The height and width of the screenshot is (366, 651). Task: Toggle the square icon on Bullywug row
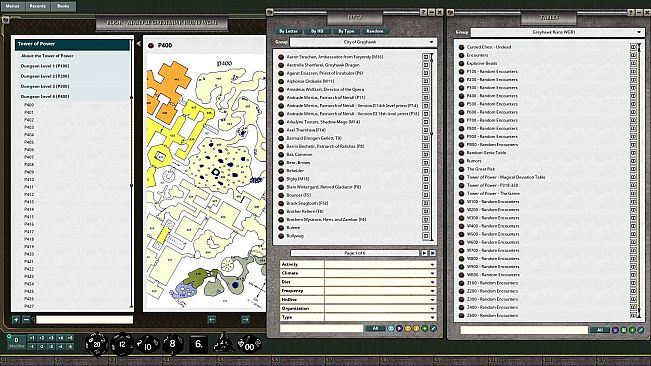[426, 236]
